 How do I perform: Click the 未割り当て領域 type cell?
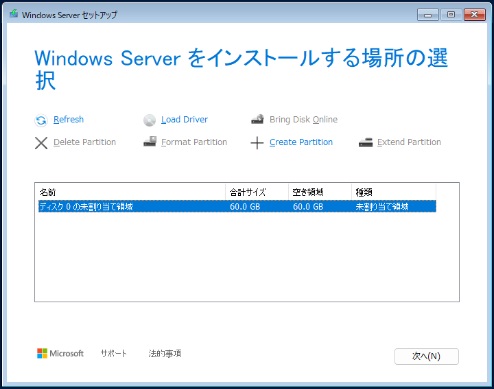tap(382, 207)
